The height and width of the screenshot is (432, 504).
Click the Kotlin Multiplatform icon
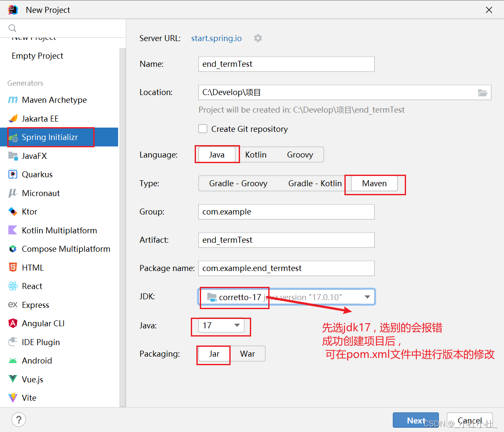(x=13, y=230)
